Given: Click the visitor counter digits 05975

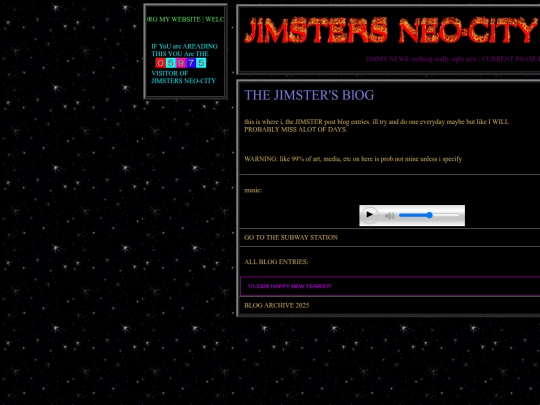Looking at the screenshot, I should click(181, 63).
